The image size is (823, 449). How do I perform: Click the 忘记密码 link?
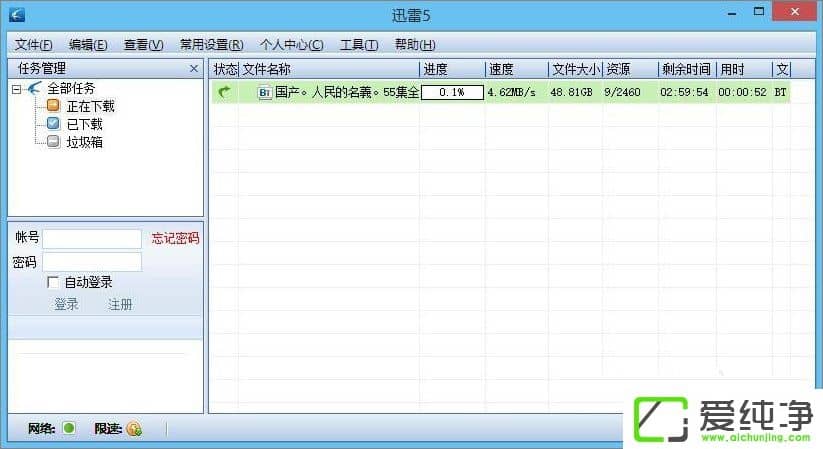pos(175,238)
